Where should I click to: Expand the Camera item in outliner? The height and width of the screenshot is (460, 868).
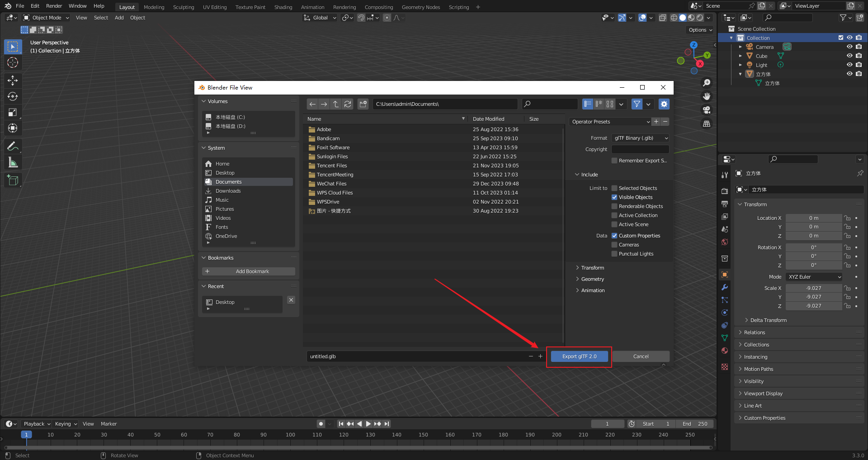pyautogui.click(x=740, y=47)
